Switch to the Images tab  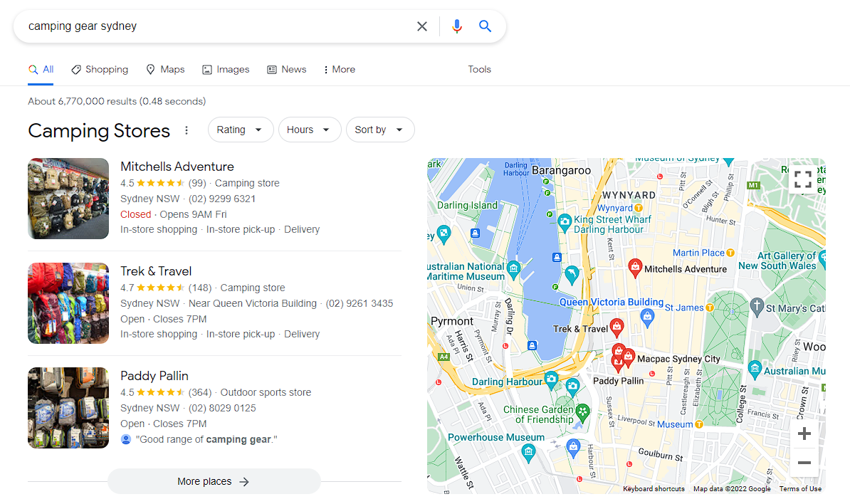(x=226, y=69)
